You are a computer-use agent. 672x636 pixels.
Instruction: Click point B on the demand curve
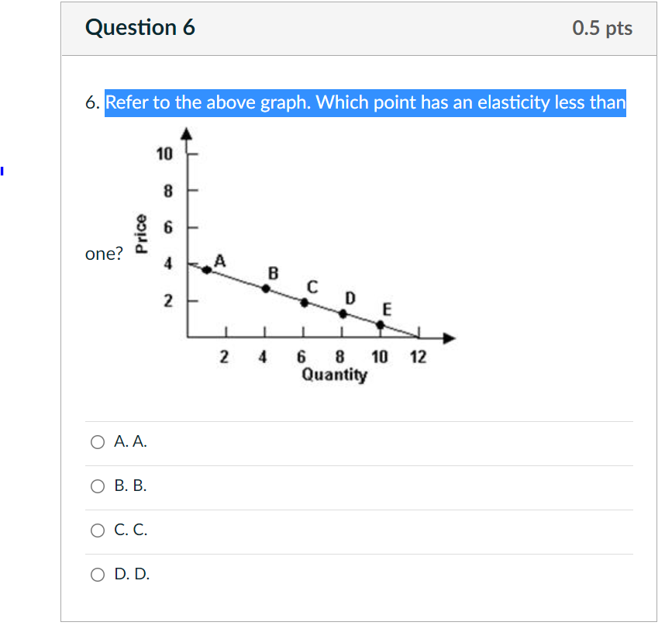[x=265, y=288]
